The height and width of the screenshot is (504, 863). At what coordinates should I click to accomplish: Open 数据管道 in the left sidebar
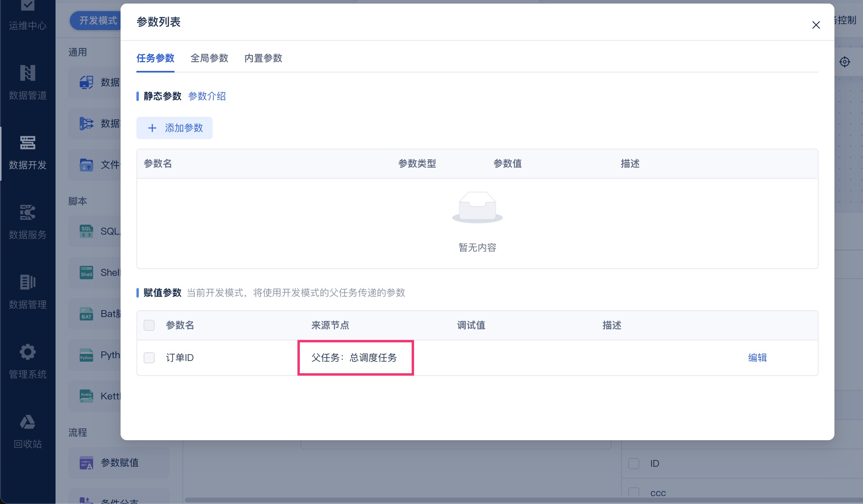[28, 82]
